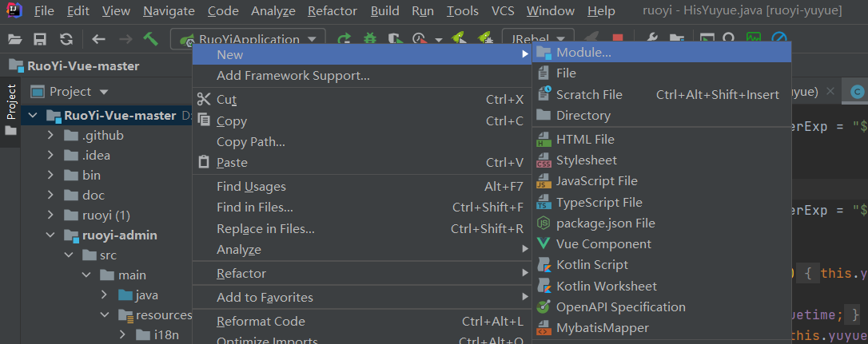
Task: Navigate forward with the right arrow icon
Action: (125, 39)
